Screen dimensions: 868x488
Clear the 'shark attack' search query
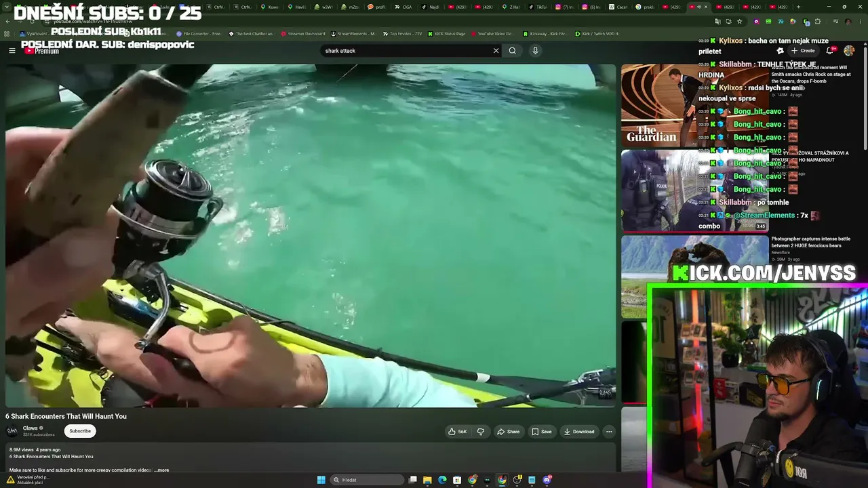point(496,51)
